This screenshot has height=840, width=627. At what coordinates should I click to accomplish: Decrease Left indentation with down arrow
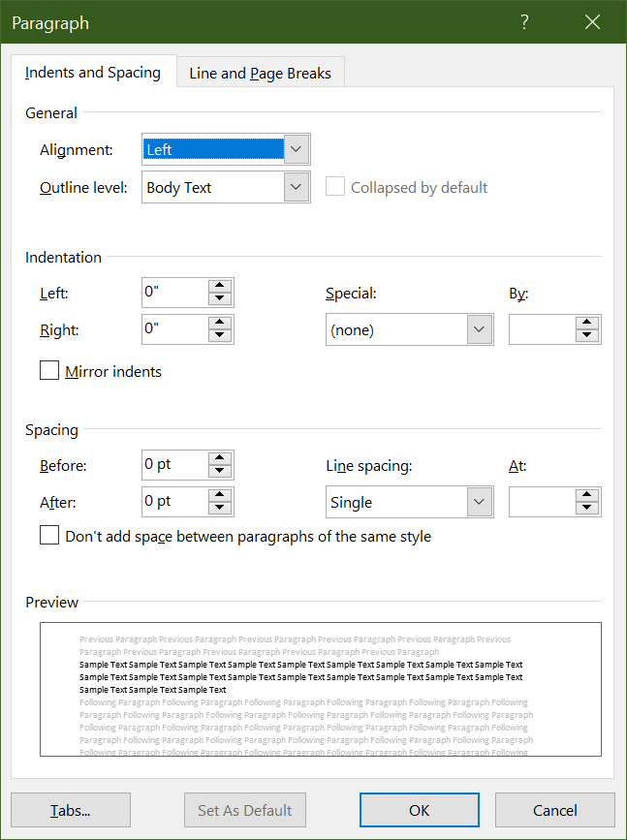(x=220, y=299)
